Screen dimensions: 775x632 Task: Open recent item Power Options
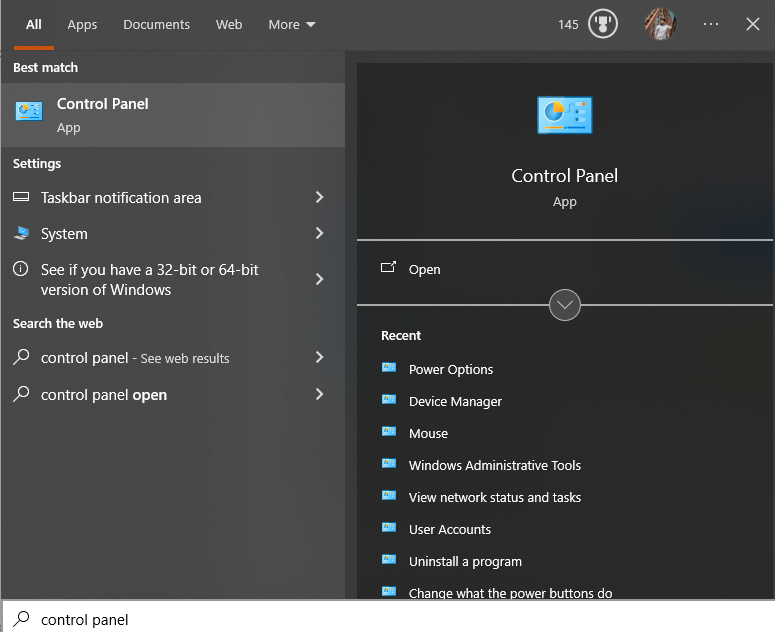[451, 370]
